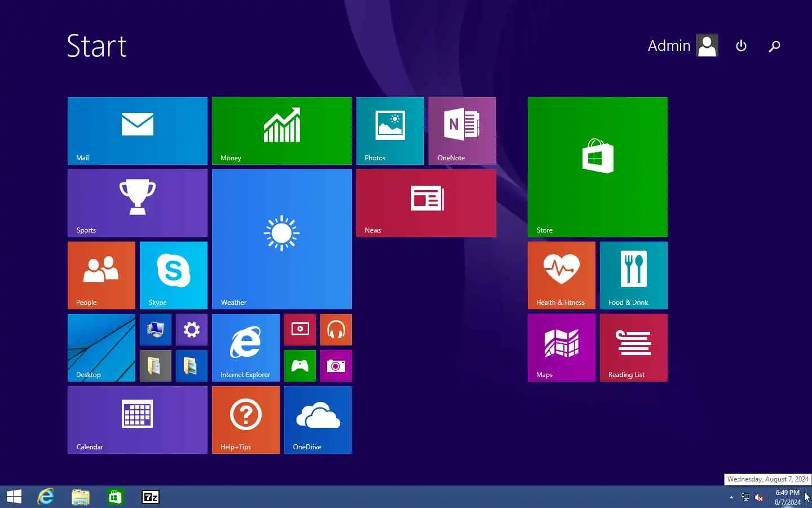Viewport: 812px width, 508px height.
Task: Click the taskbar clock showing 6:49 PM
Action: pyautogui.click(x=787, y=497)
